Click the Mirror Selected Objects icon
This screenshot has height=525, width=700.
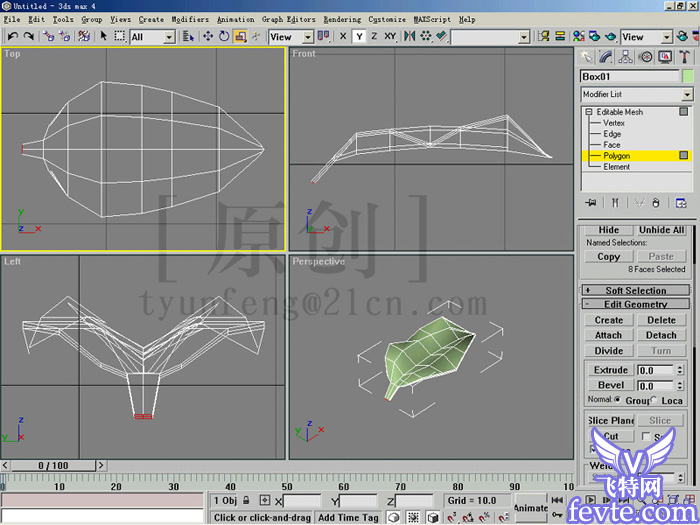click(409, 36)
